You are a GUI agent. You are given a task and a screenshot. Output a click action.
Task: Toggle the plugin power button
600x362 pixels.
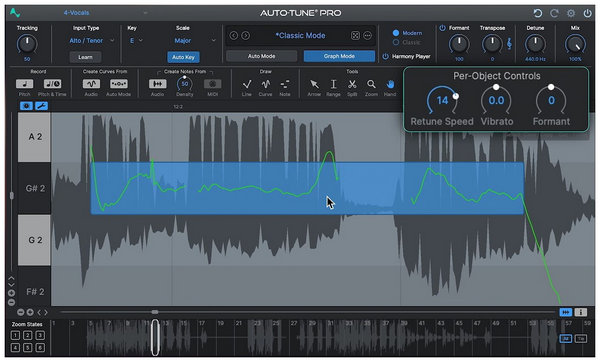(x=587, y=13)
